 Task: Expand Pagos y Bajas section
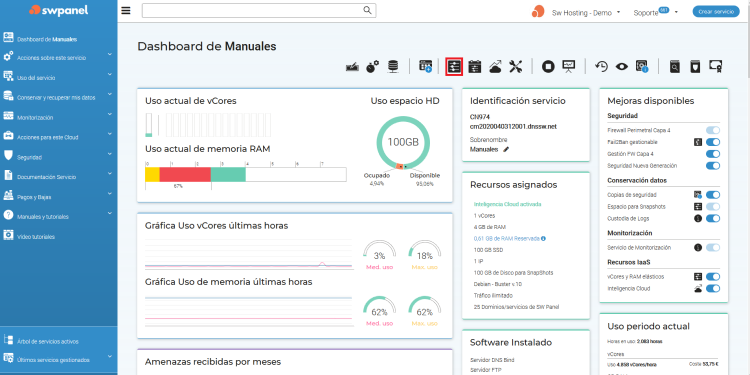58,197
